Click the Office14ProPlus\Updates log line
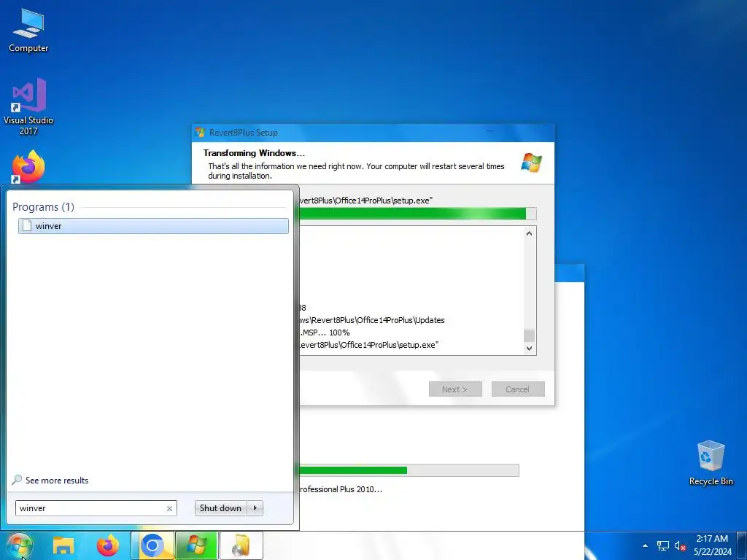The width and height of the screenshot is (747, 560). (x=372, y=320)
